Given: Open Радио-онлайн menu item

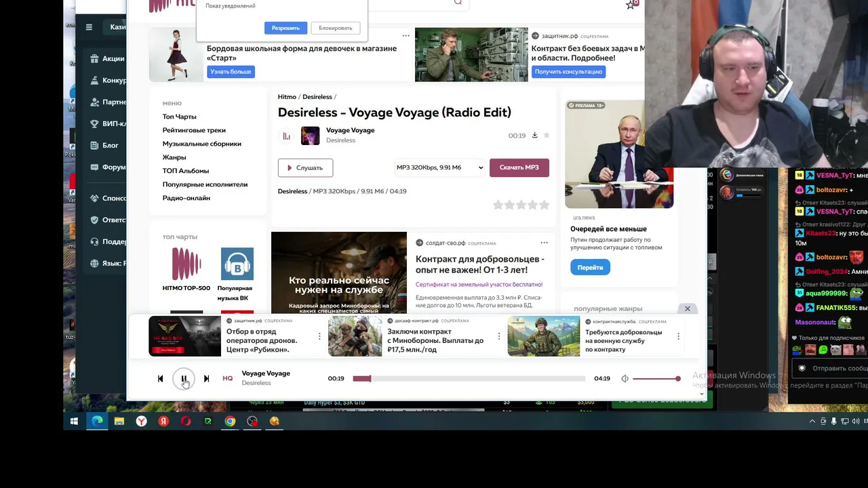Looking at the screenshot, I should pos(186,198).
